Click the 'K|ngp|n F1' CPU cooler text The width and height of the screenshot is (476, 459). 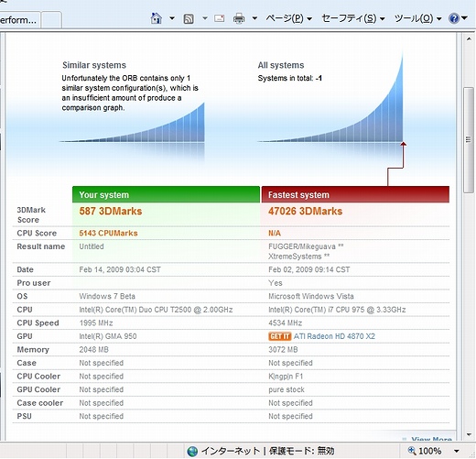[286, 377]
